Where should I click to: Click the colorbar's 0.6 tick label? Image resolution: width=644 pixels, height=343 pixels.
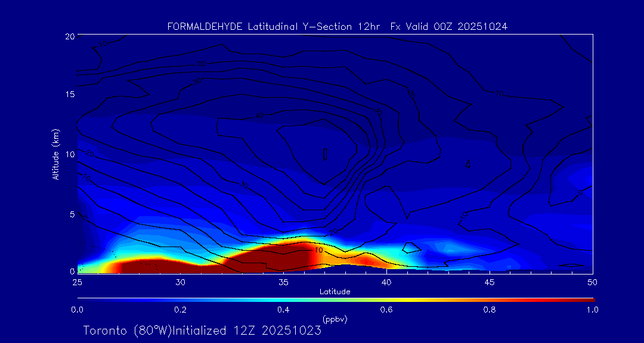(x=386, y=310)
